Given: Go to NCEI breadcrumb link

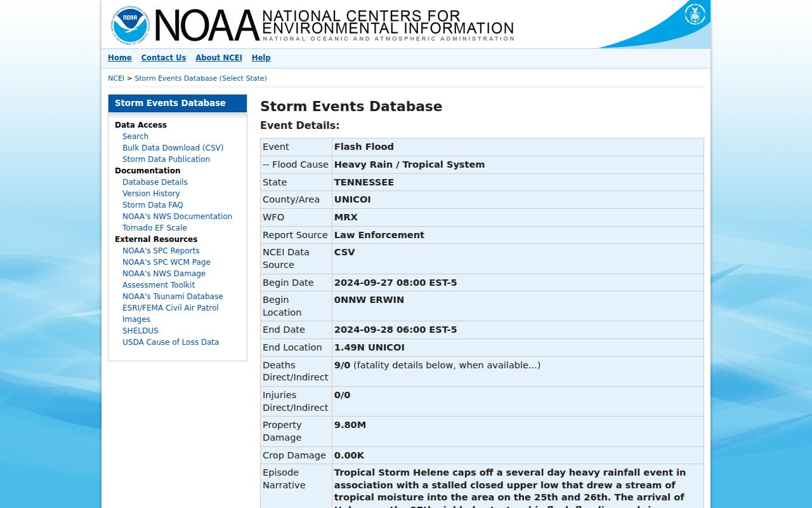Looking at the screenshot, I should (116, 78).
